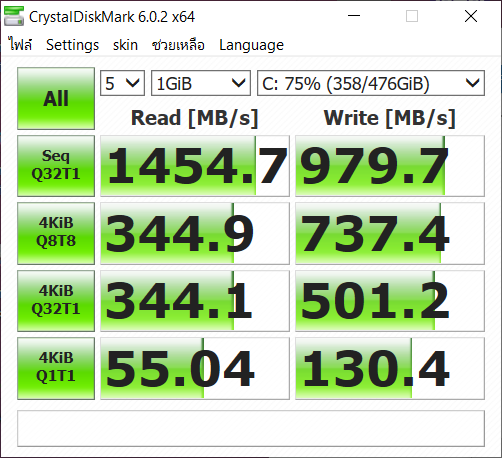Open the ไฟล์ menu
The image size is (502, 458).
pos(20,45)
